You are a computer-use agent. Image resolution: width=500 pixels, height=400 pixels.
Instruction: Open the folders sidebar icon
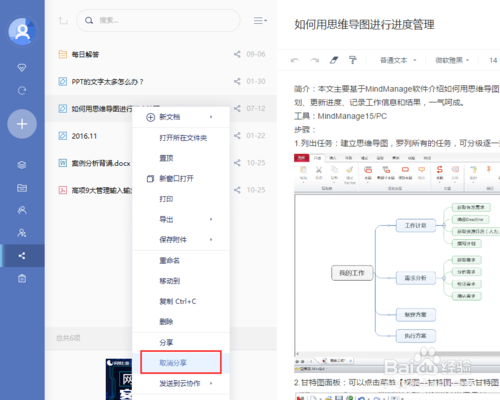22,188
